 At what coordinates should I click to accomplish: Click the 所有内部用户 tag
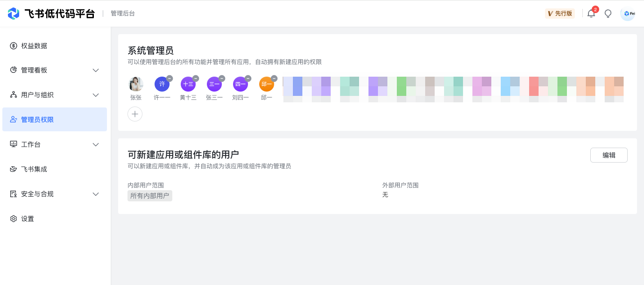(150, 196)
